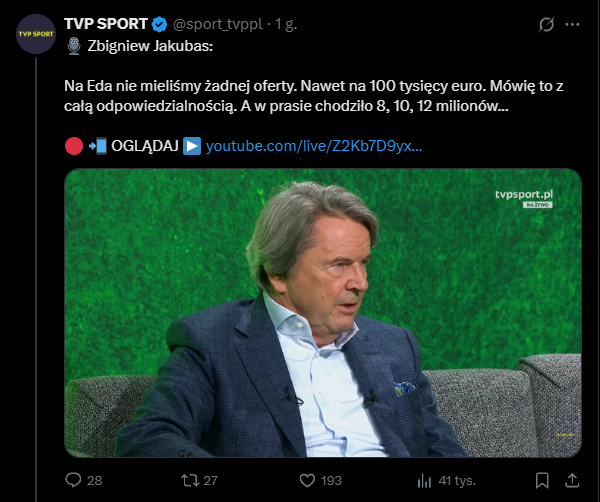Open the youtube.com/live link

coord(314,146)
